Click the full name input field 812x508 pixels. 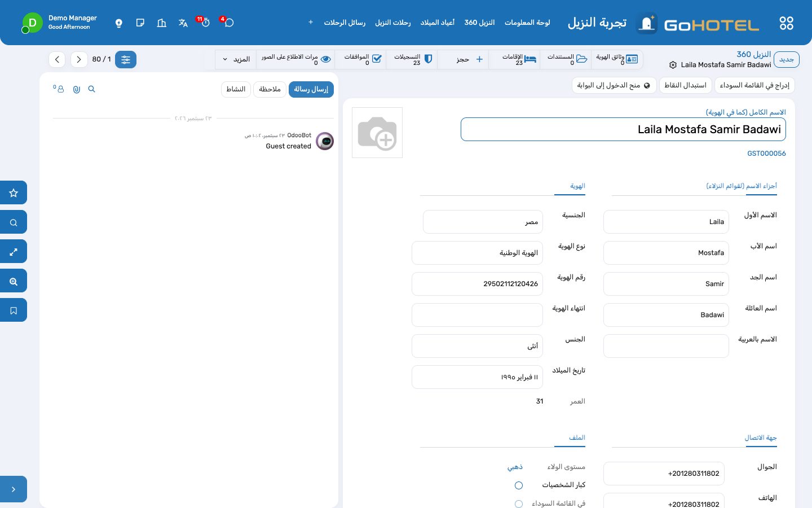[x=623, y=129]
